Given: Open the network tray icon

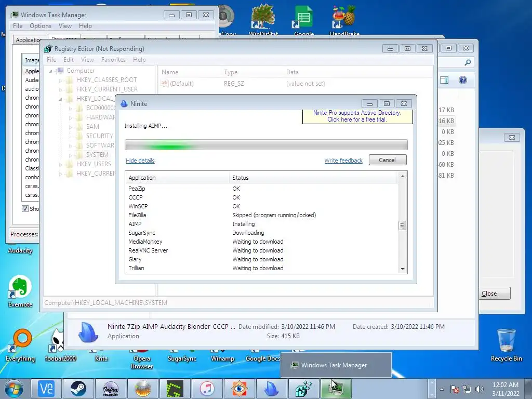Looking at the screenshot, I should pyautogui.click(x=467, y=389).
